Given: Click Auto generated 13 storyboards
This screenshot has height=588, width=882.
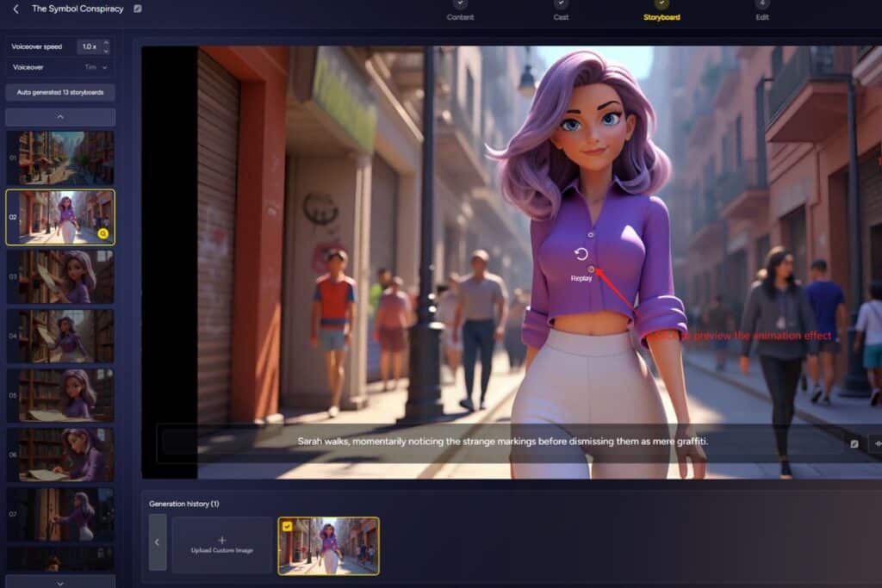Looking at the screenshot, I should (59, 92).
